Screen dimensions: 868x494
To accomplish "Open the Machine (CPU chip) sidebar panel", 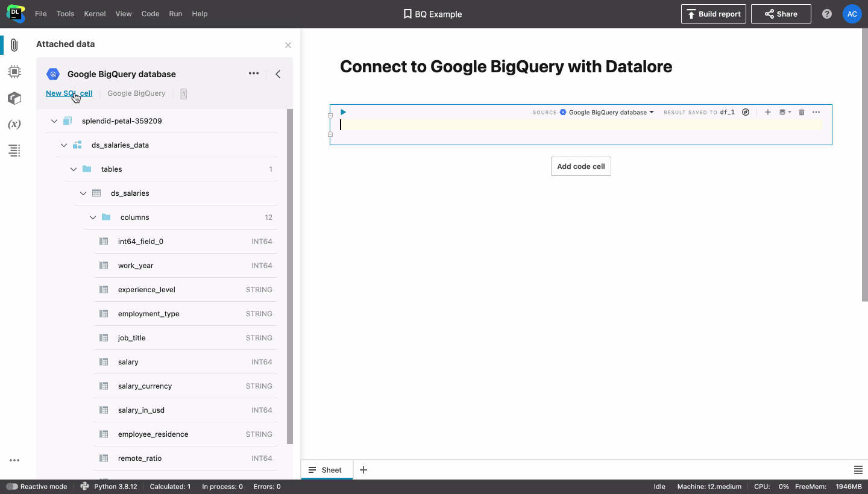I will tap(14, 72).
